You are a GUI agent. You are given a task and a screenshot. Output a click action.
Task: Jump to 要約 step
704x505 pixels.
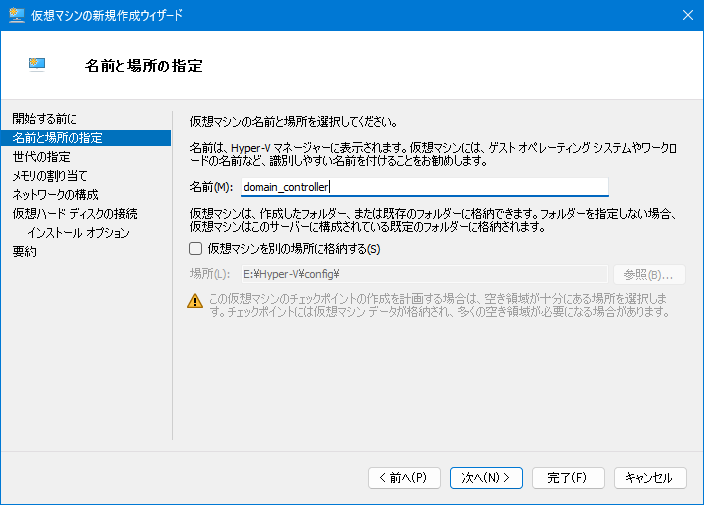pos(25,251)
